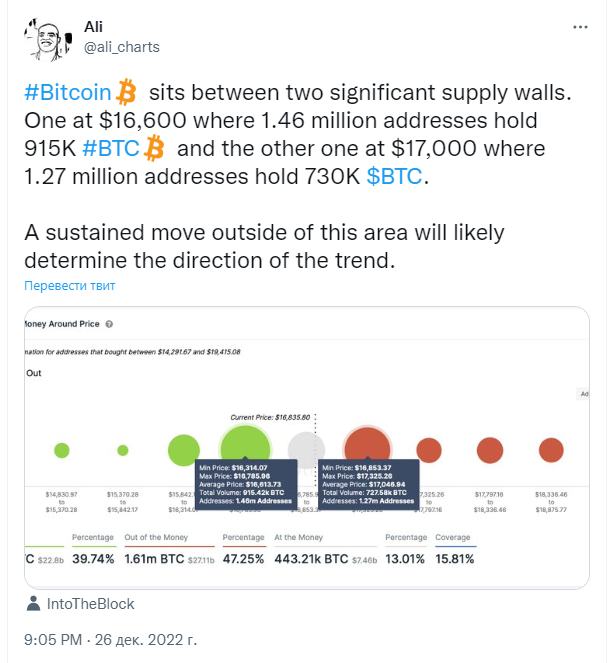Click the IntoTheBlock tagged account link

coord(90,604)
